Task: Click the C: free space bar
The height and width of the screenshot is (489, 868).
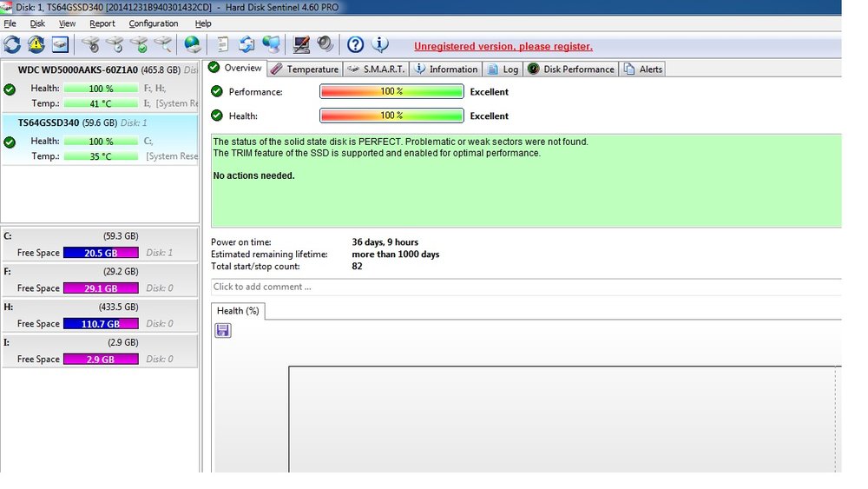Action: tap(101, 253)
